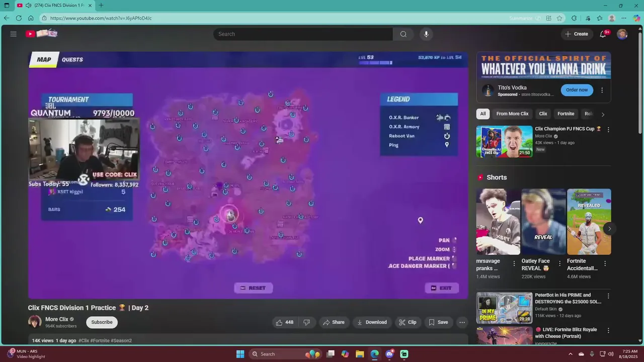Clip the video
This screenshot has height=362, width=644.
(408, 322)
